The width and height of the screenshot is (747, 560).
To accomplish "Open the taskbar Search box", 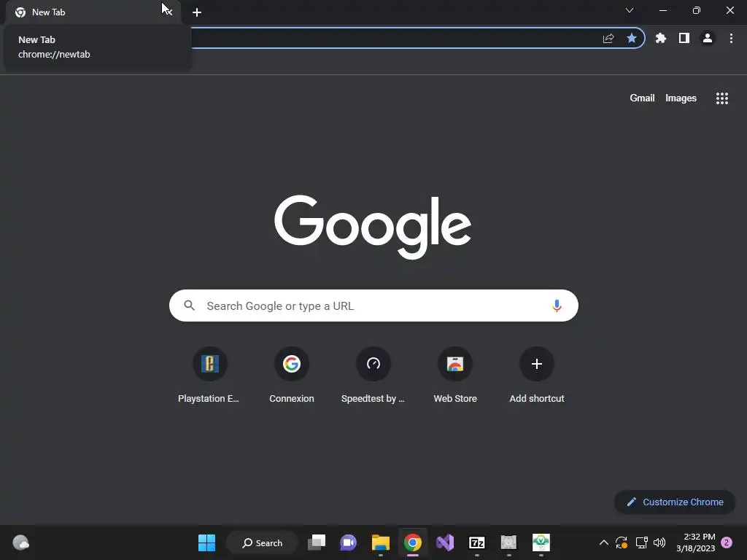I will coord(263,542).
